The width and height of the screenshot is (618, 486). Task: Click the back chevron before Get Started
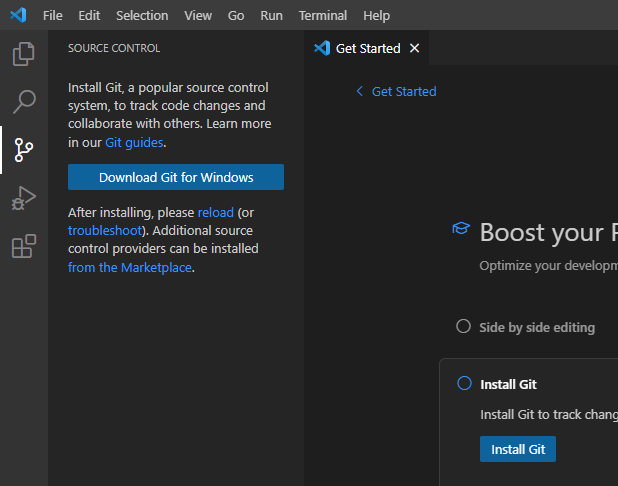(359, 91)
